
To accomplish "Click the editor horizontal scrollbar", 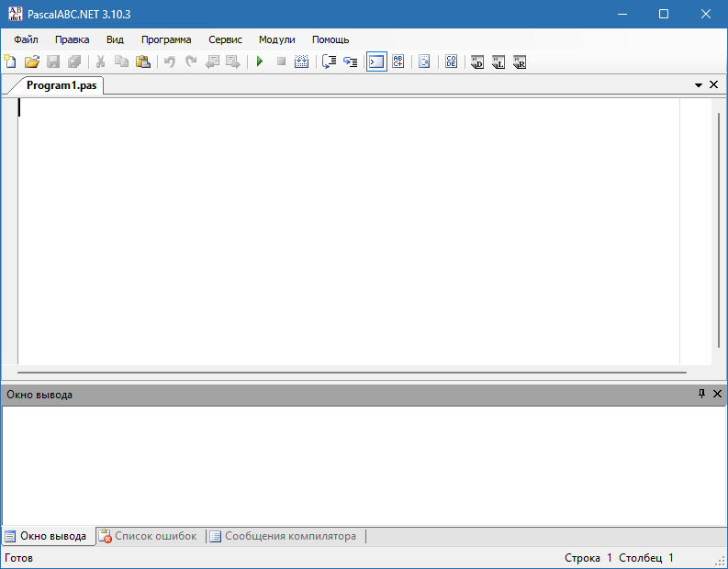I will click(x=352, y=373).
